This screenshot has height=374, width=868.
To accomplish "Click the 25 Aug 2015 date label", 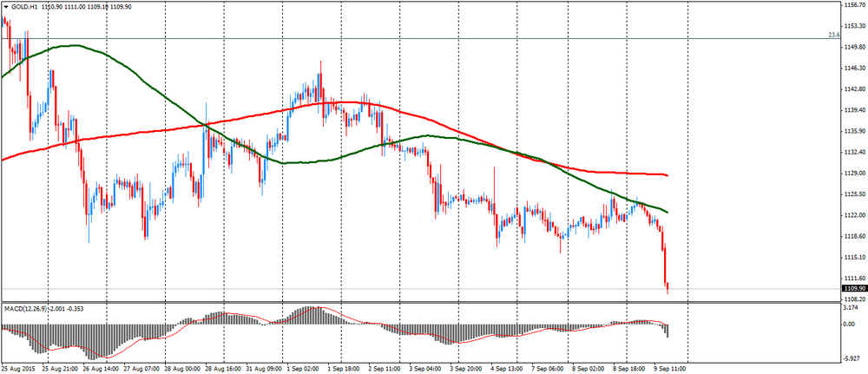I will [17, 367].
